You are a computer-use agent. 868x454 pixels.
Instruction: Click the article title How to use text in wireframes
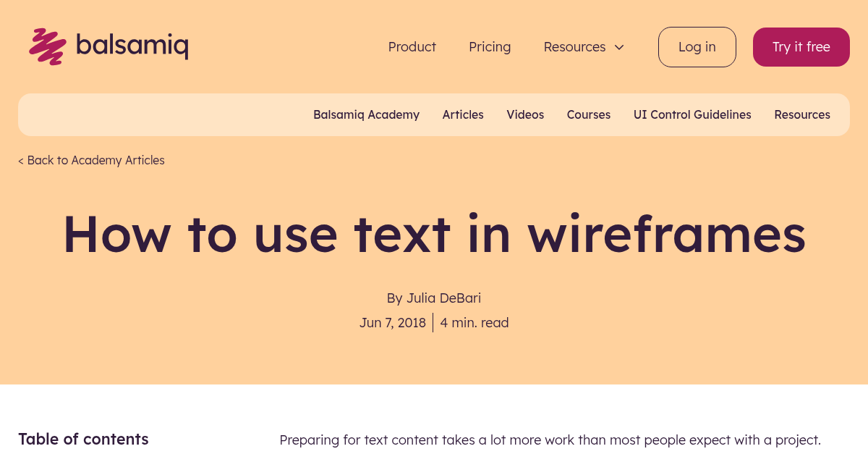(434, 235)
